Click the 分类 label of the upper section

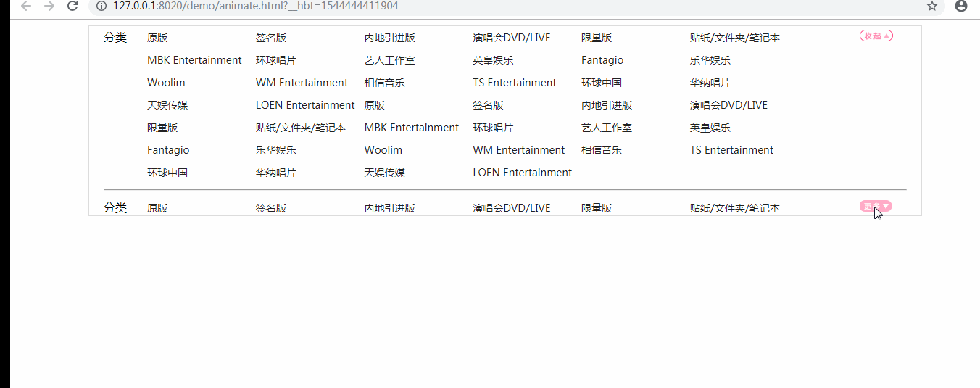tap(115, 38)
